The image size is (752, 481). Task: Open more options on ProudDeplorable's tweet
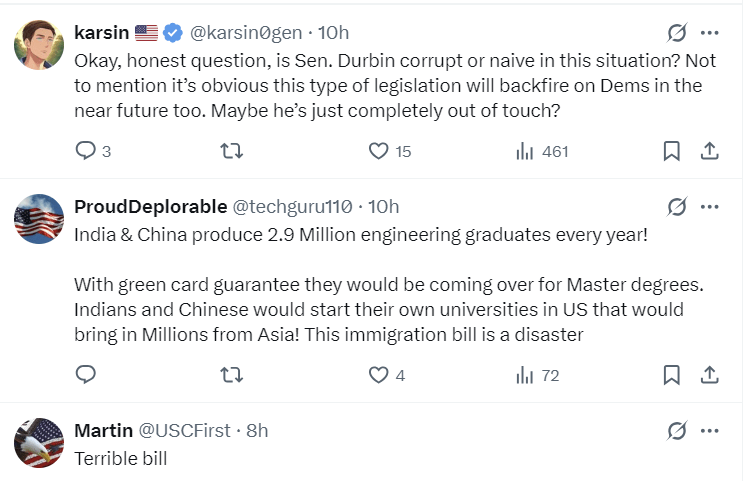pos(710,207)
